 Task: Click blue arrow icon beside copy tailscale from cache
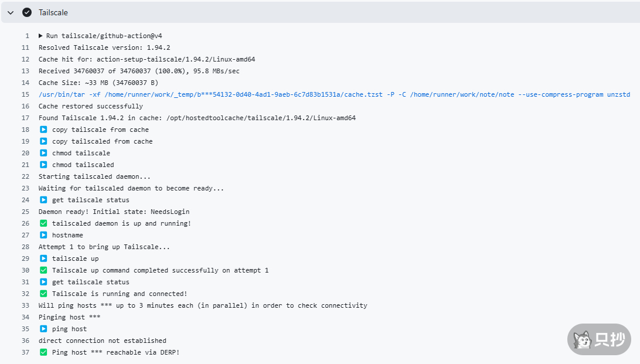(44, 130)
